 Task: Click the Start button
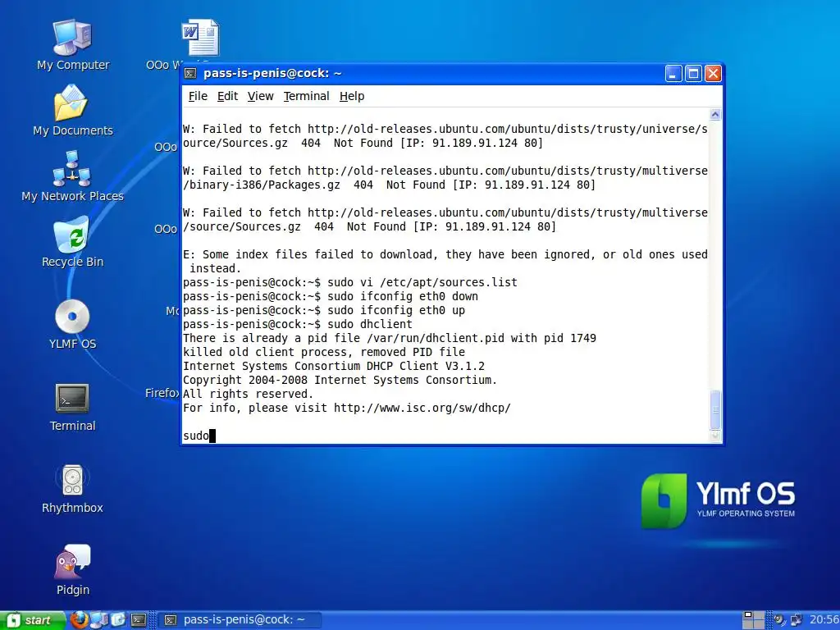coord(32,620)
